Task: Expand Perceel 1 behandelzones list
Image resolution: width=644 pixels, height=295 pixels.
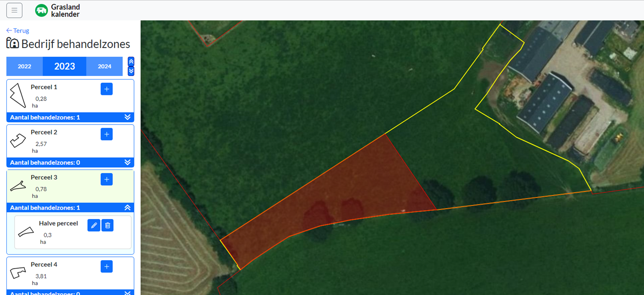Action: point(128,117)
